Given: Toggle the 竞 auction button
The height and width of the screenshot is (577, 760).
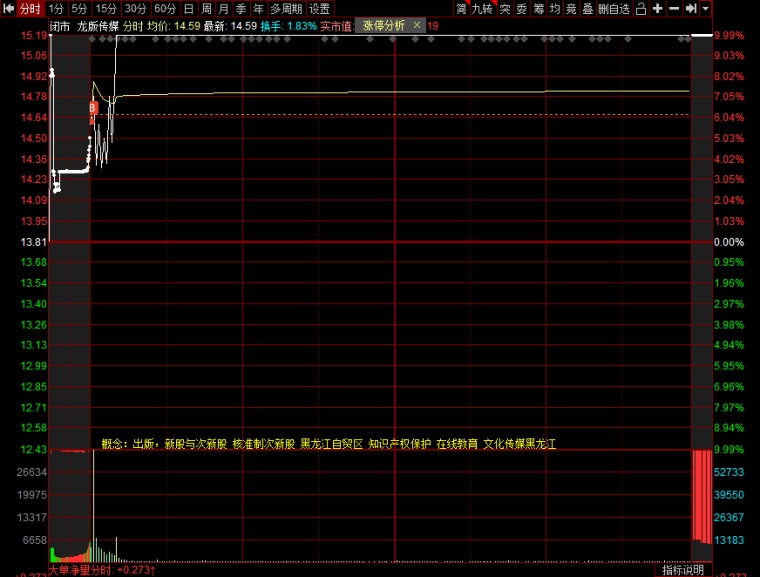Looking at the screenshot, I should pos(571,8).
